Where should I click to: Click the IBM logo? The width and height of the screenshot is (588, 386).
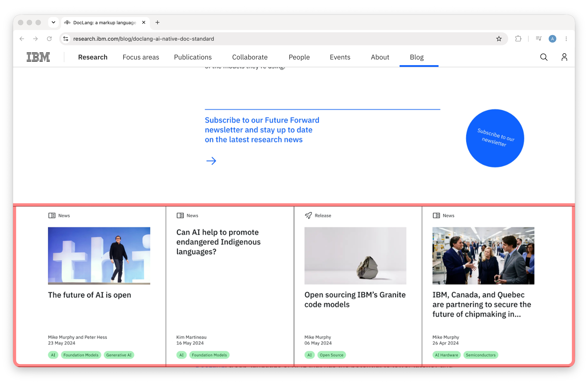[x=38, y=57]
